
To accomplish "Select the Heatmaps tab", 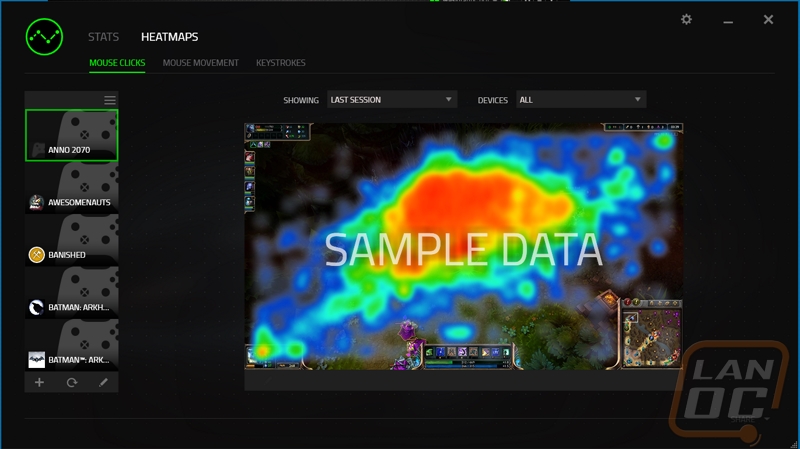I will 169,37.
